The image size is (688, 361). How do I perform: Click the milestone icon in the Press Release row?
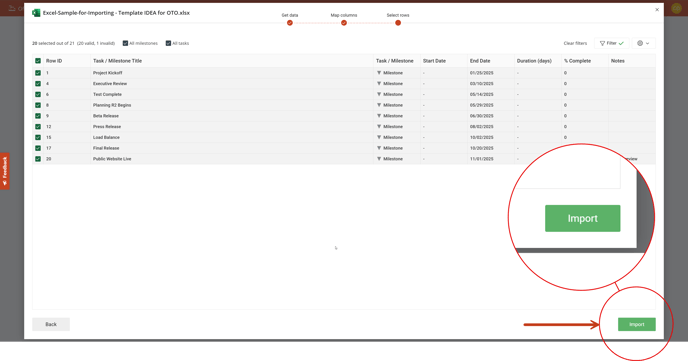[379, 126]
